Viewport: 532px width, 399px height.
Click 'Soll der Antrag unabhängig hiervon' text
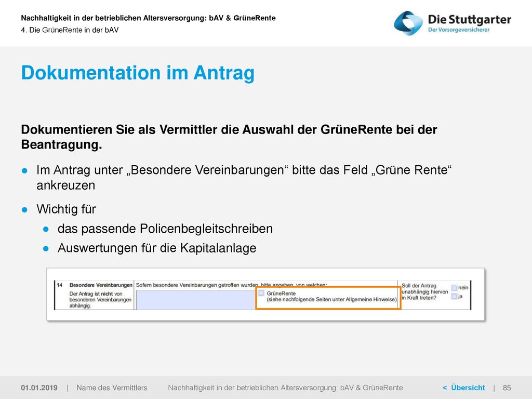425,289
